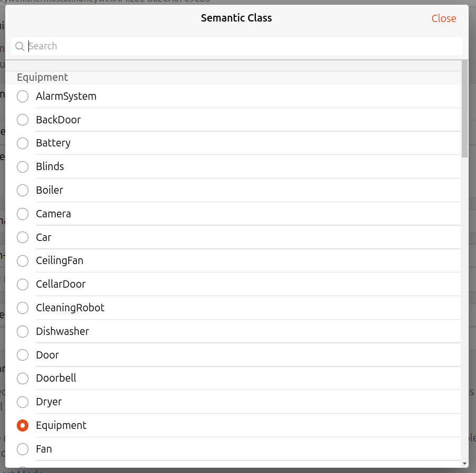This screenshot has width=476, height=473.
Task: Select the Fan radio option
Action: 23,449
